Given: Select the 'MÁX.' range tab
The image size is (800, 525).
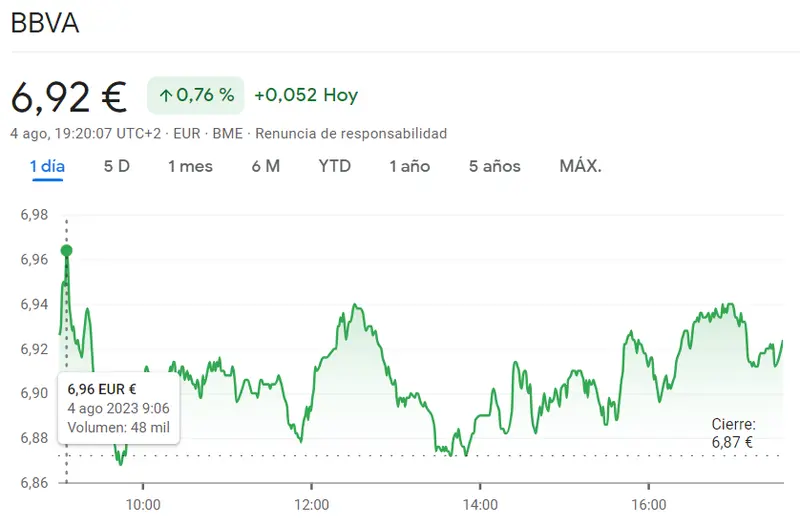Looking at the screenshot, I should (581, 166).
